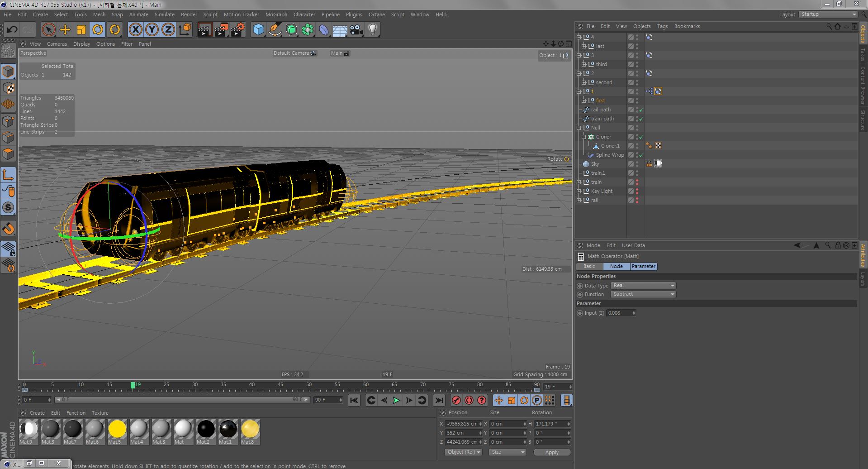The width and height of the screenshot is (868, 469).
Task: Switch to Points mode
Action: (8, 121)
